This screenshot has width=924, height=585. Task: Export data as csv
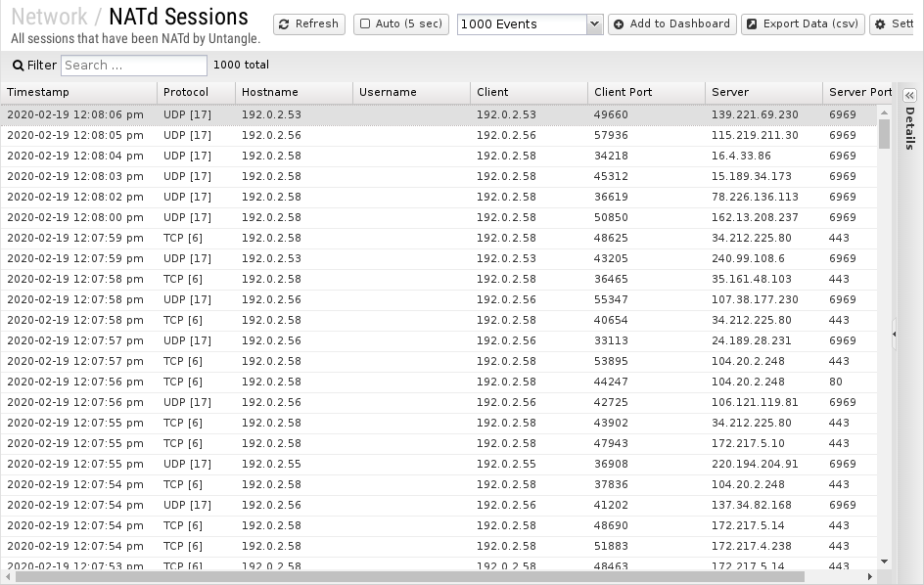click(802, 24)
